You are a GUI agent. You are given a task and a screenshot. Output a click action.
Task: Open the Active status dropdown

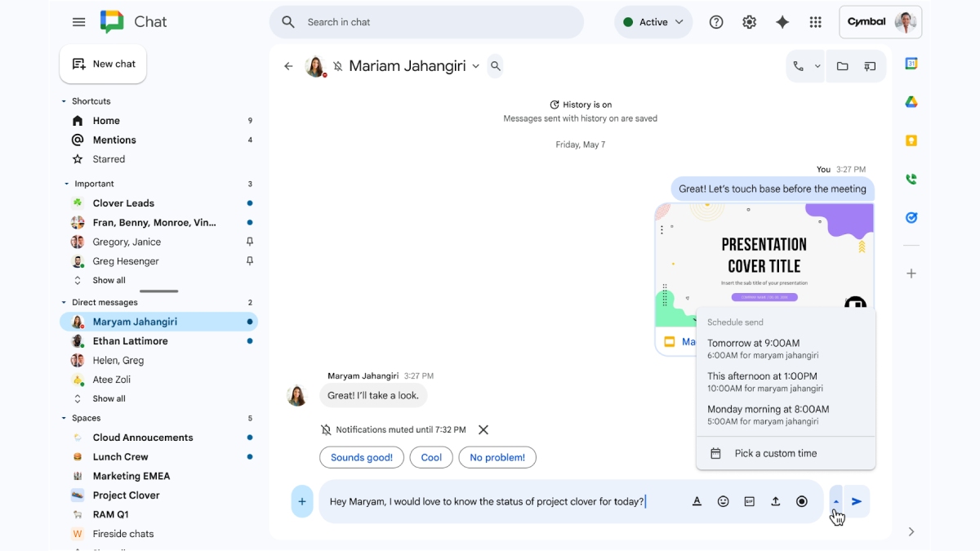pyautogui.click(x=653, y=22)
